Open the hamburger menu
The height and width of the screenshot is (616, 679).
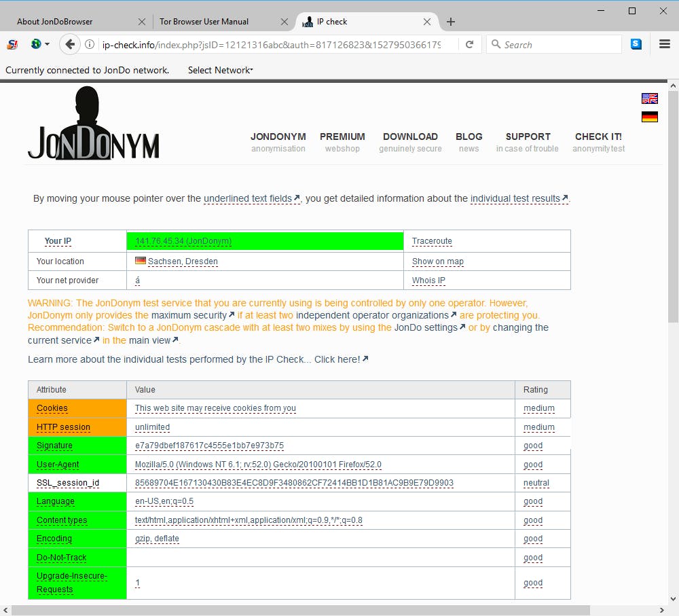[665, 44]
